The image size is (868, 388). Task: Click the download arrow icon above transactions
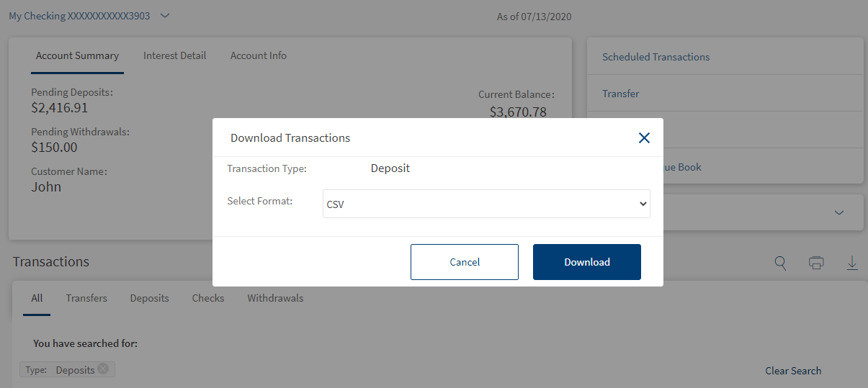pos(852,263)
